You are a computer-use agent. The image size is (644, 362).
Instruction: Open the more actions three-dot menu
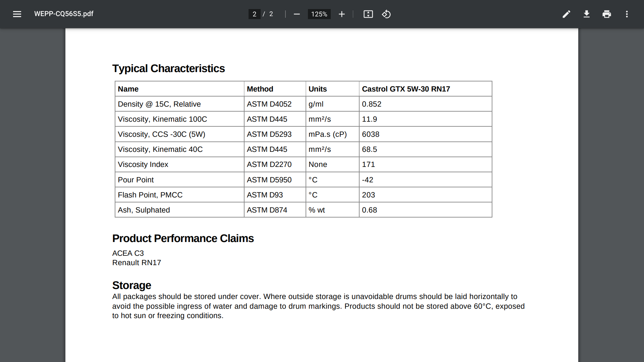(x=627, y=14)
